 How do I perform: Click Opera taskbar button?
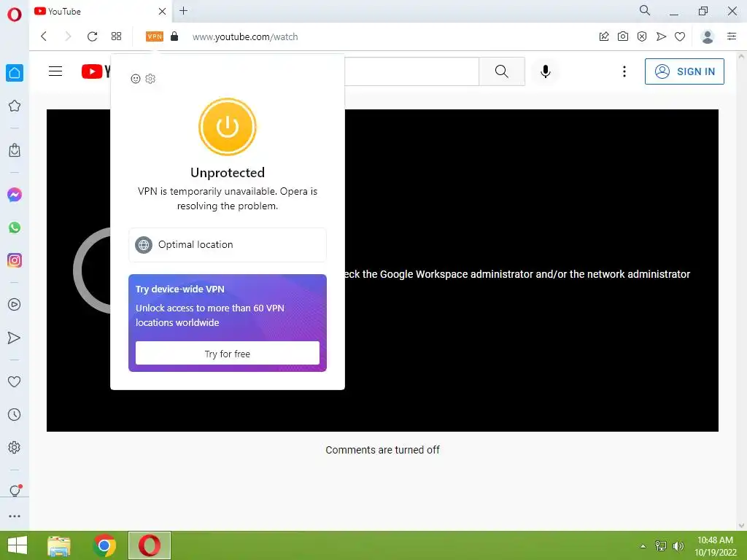(x=149, y=545)
